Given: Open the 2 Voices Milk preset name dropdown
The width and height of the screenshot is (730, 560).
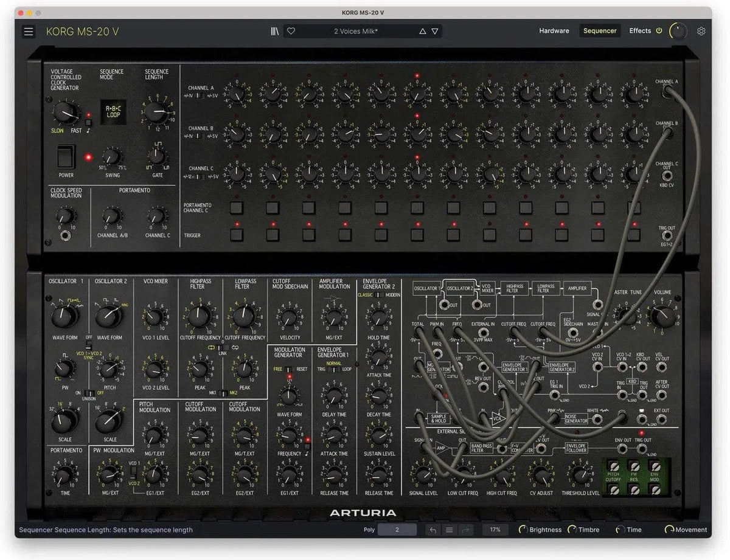Looking at the screenshot, I should (x=356, y=30).
